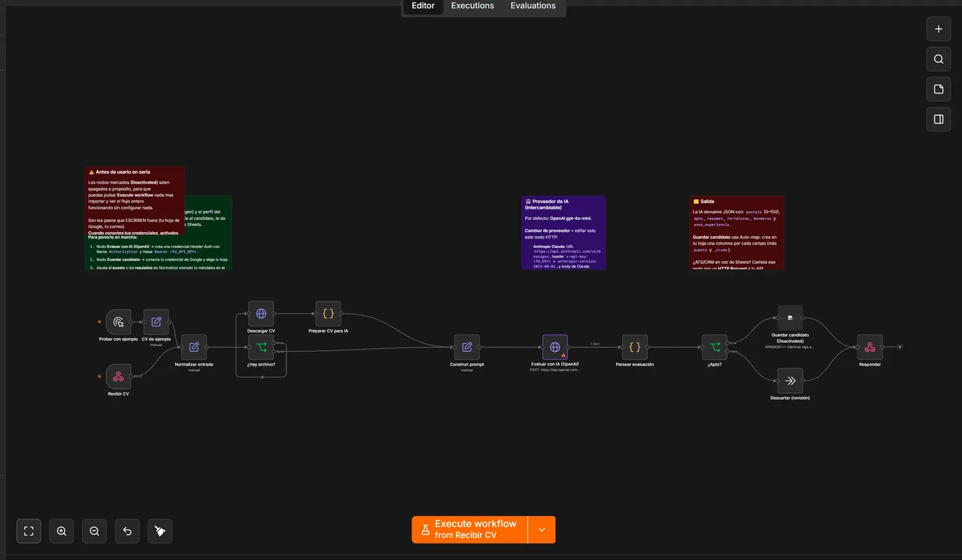Select the "Antes de usarlo en serio" sticky note
This screenshot has height=560, width=962.
tap(135, 201)
